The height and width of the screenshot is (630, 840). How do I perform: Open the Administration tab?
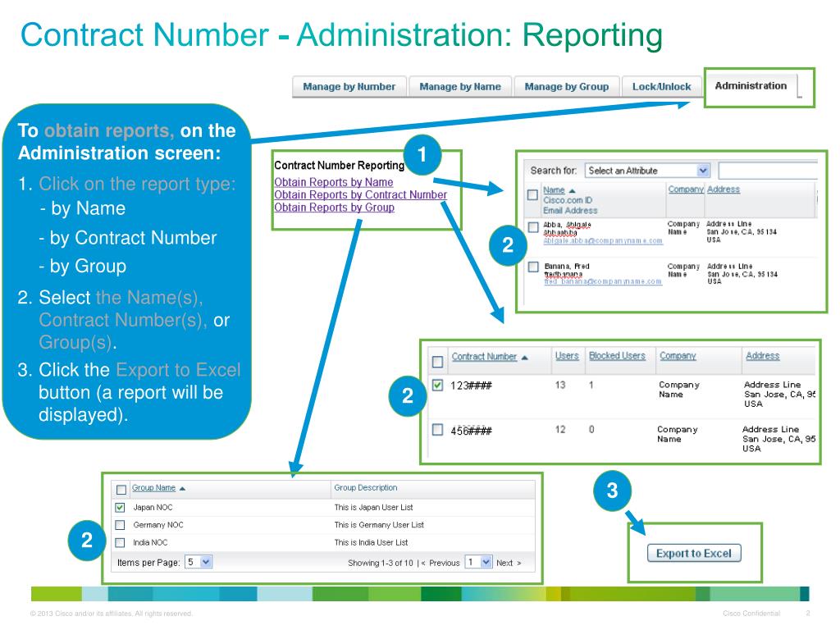[x=751, y=85]
